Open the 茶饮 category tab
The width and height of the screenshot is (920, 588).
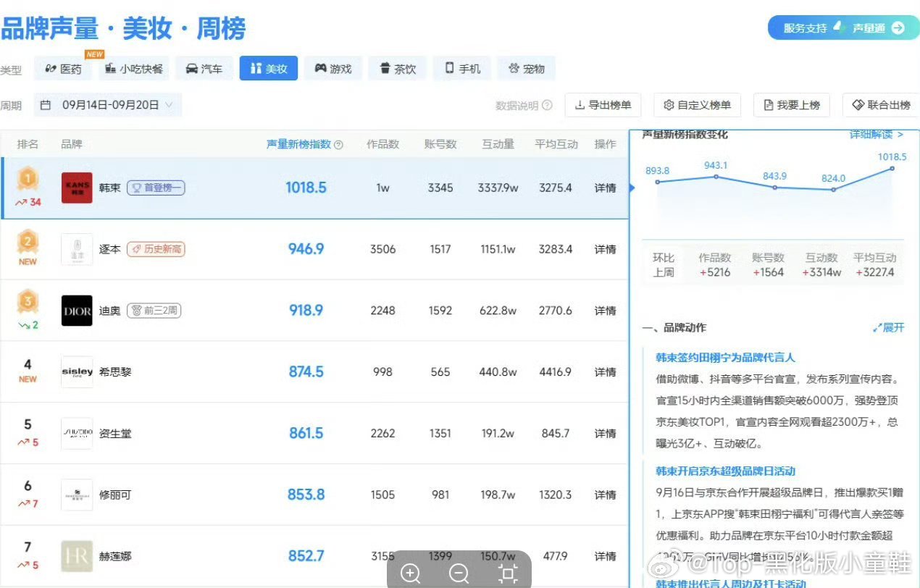[398, 69]
